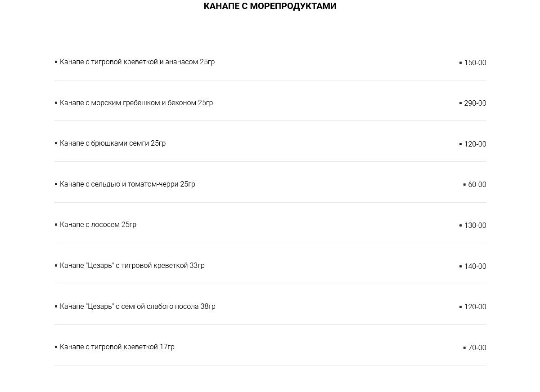Select "Канапе с тигровой креветкой и ананасом 25гр"
The image size is (540, 392).
(137, 62)
